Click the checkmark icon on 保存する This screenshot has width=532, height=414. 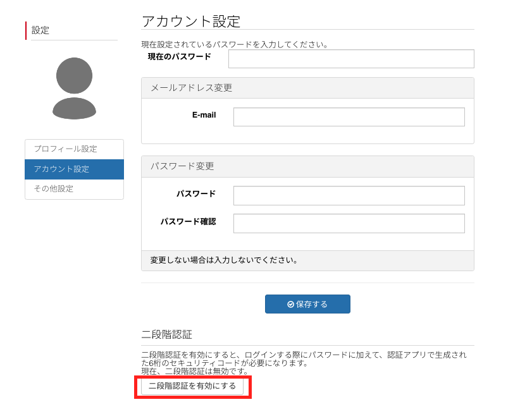(x=290, y=305)
